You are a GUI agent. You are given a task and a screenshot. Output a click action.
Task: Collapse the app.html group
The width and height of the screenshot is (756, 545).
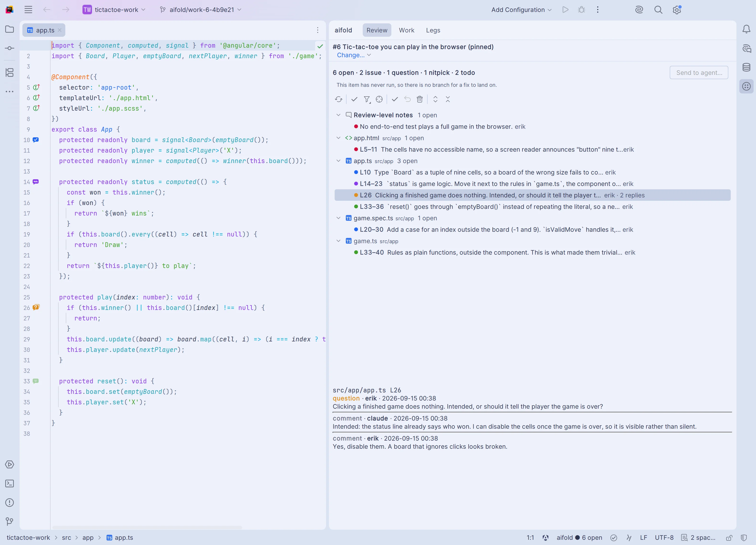tap(338, 138)
